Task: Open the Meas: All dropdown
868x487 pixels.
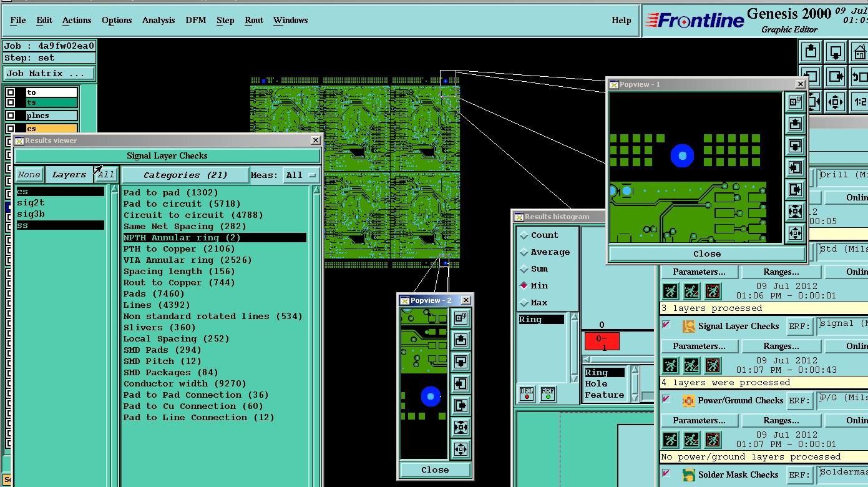Action: (x=301, y=175)
